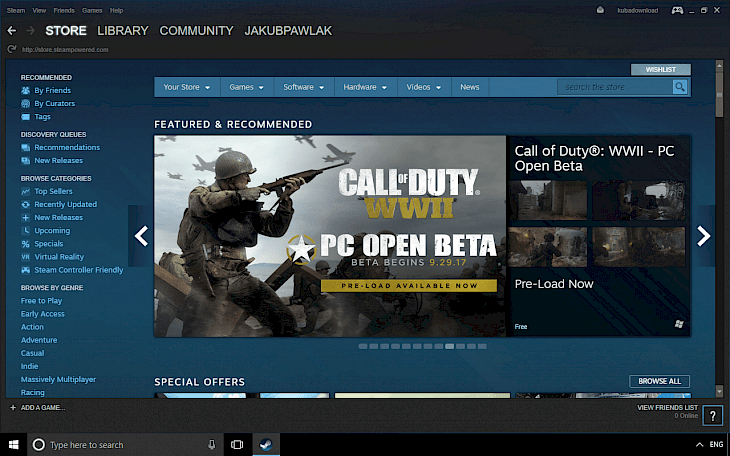
Task: Open the kubadownload account dropdown
Action: (637, 10)
